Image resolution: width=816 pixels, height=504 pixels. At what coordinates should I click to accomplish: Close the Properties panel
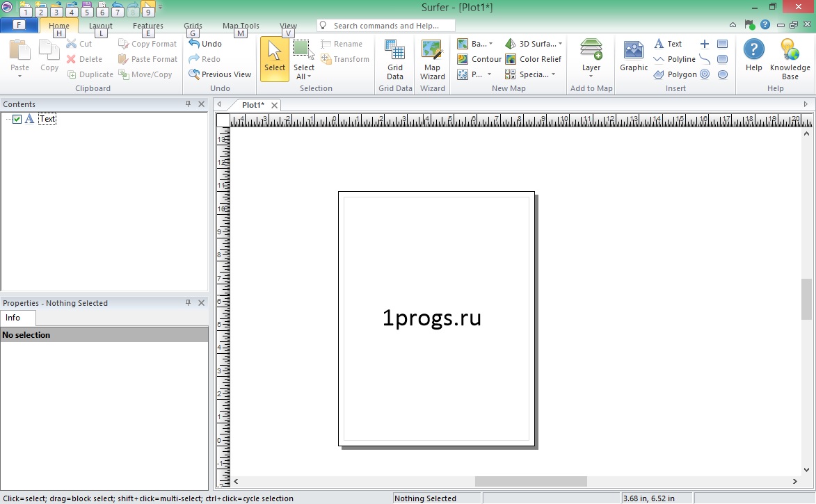(x=202, y=302)
